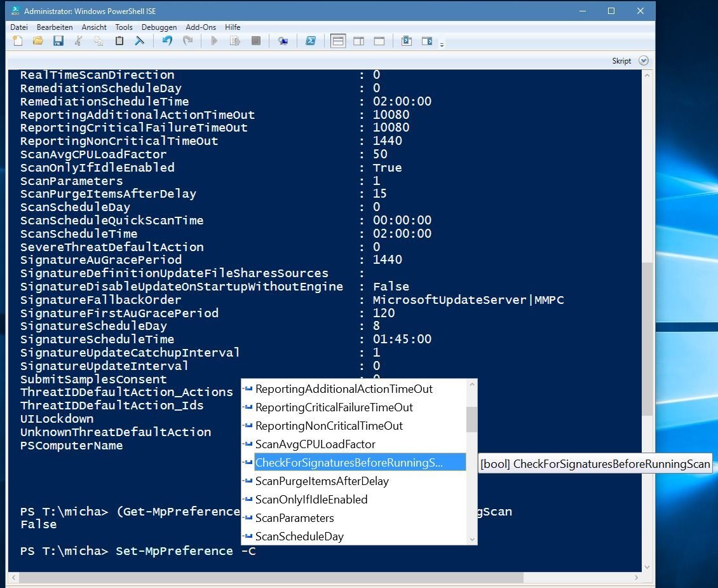Toggle Show Script Pane Maximized layout

click(379, 41)
